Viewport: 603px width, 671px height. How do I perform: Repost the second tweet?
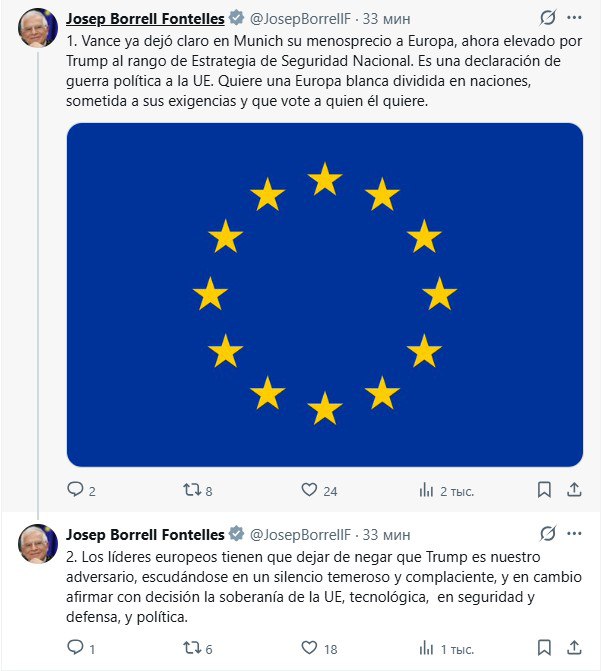[189, 648]
